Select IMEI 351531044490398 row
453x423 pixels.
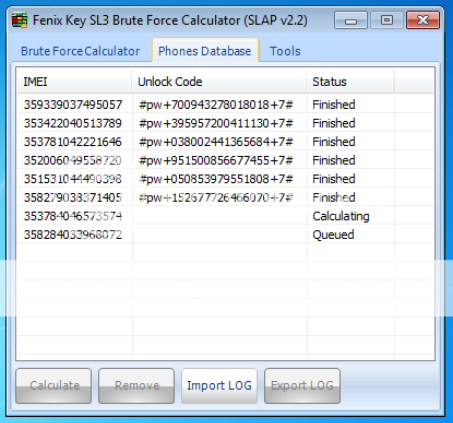[x=225, y=179]
